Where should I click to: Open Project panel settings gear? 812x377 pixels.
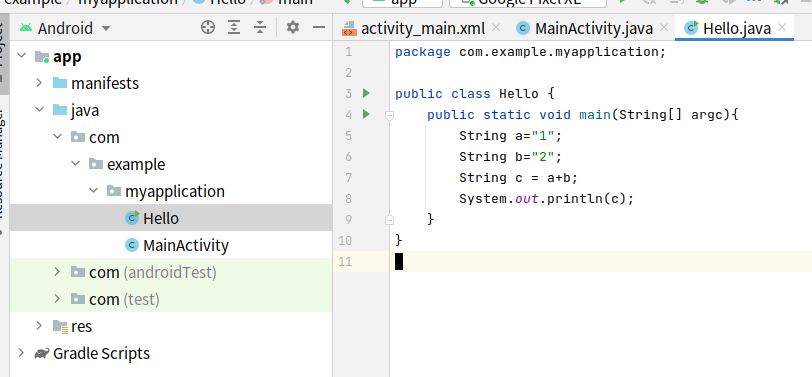[293, 27]
